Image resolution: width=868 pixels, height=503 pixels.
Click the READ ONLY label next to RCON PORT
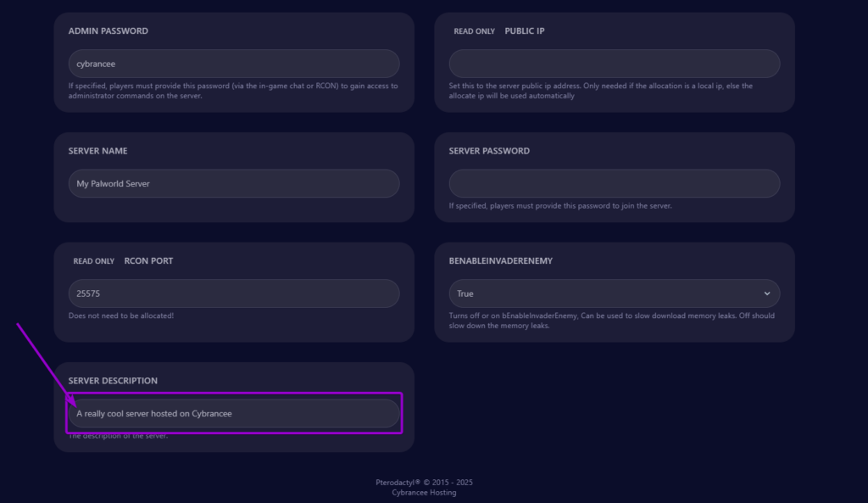coord(93,261)
